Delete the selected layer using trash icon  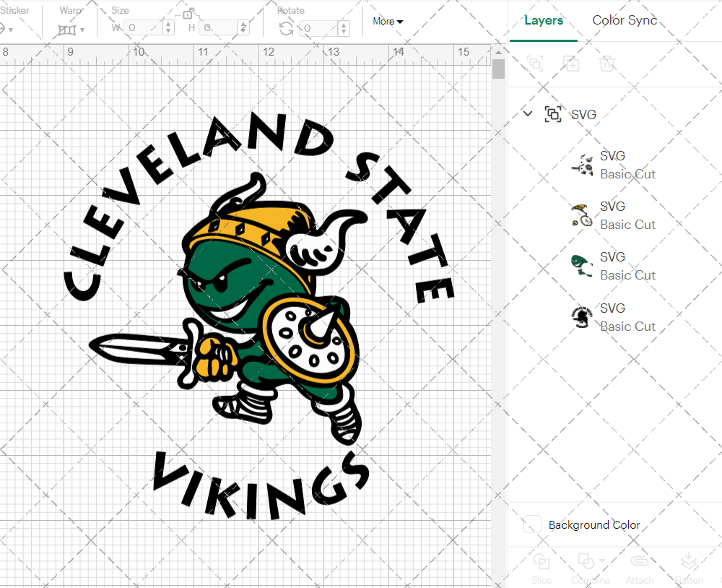pos(607,64)
